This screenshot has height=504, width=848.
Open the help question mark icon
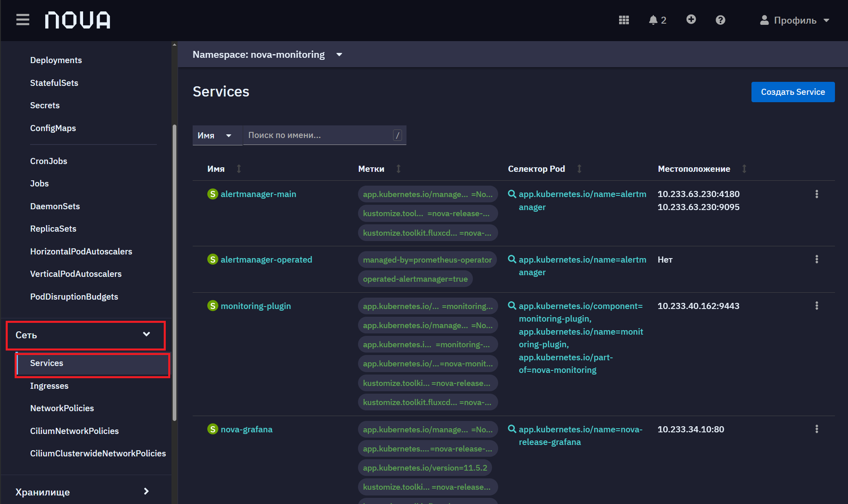720,20
